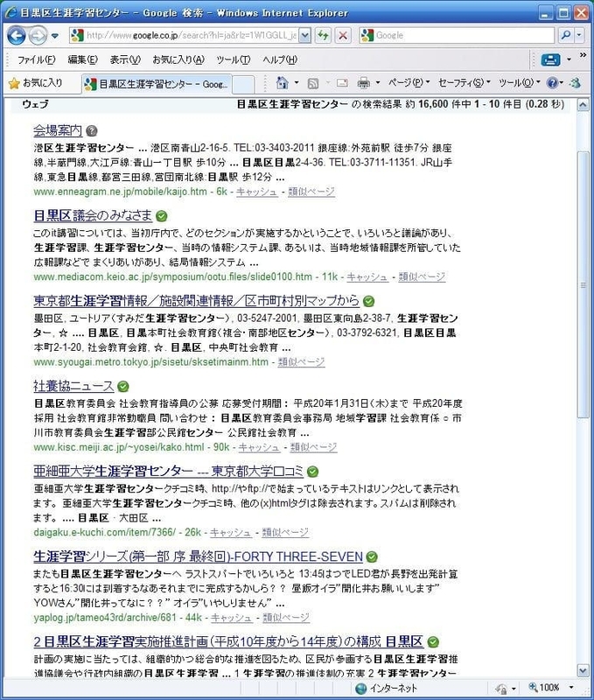Click the vertical scrollbar up arrow
594x700 pixels.
[x=583, y=105]
